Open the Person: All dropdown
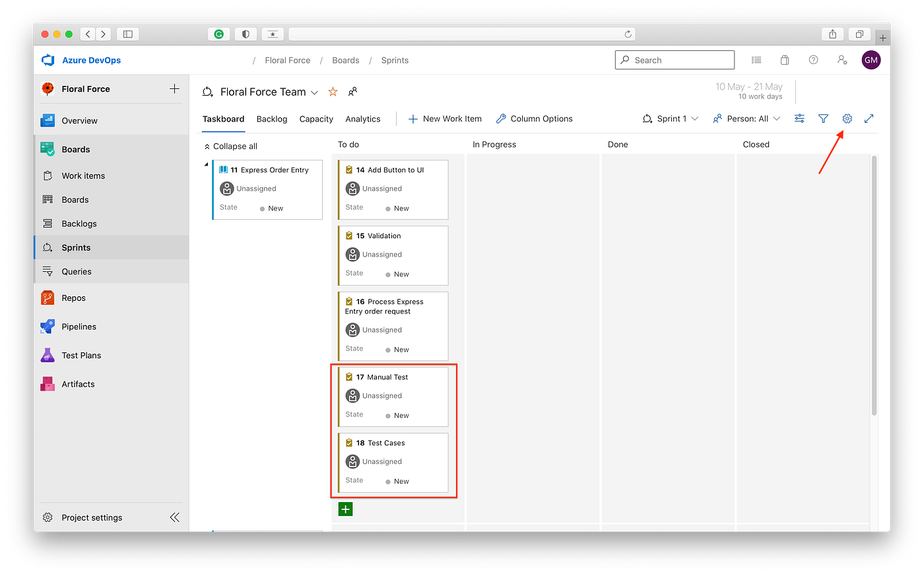The image size is (924, 576). pyautogui.click(x=746, y=118)
